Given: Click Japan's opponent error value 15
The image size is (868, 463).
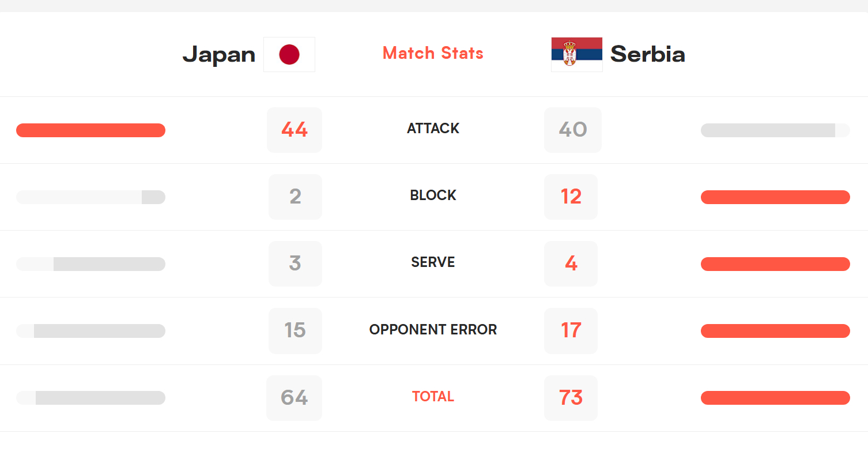Looking at the screenshot, I should pos(295,330).
